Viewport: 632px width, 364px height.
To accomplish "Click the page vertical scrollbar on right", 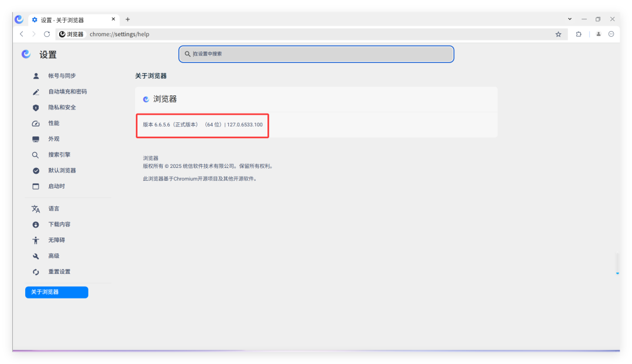I will [x=617, y=263].
